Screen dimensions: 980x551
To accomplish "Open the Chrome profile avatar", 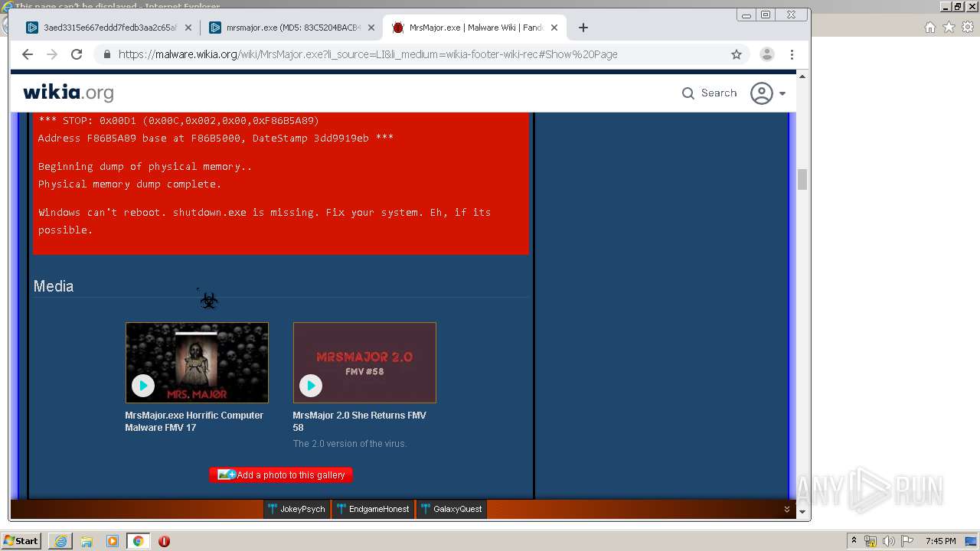I will coord(766,54).
